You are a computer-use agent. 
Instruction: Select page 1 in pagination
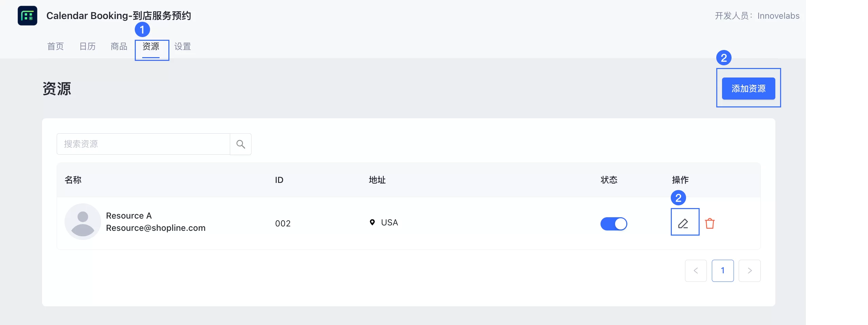pyautogui.click(x=723, y=271)
